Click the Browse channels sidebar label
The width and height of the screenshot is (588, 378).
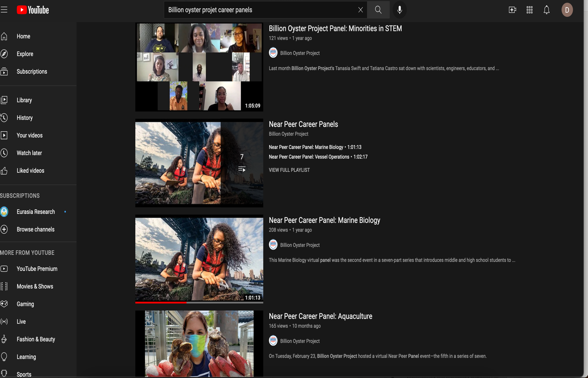tap(35, 230)
